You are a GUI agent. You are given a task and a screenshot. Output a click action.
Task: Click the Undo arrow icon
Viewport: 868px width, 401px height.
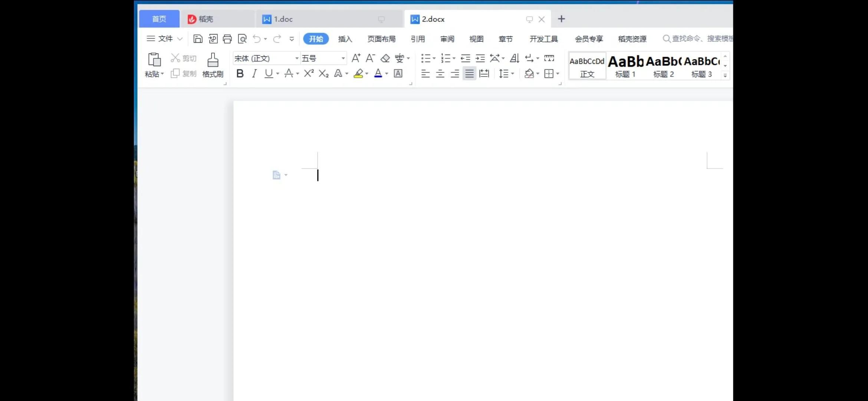(x=257, y=39)
